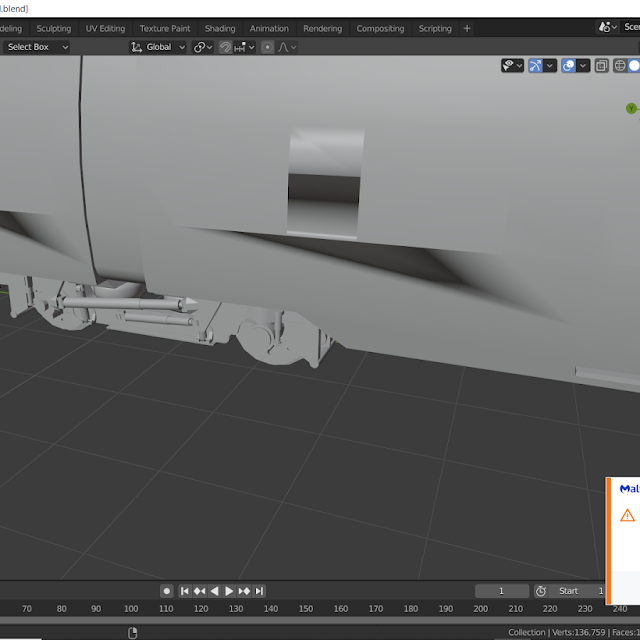Add new workspace with plus button
Viewport: 640px width, 640px height.
click(467, 29)
